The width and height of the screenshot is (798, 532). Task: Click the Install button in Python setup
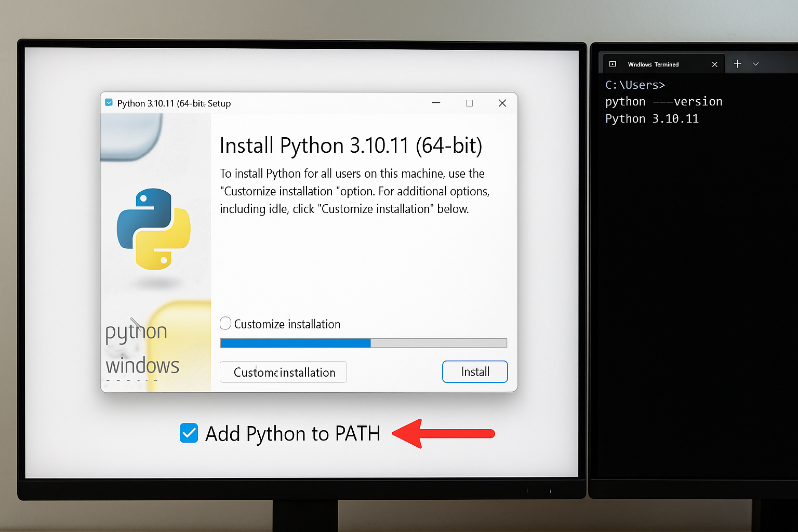tap(475, 371)
